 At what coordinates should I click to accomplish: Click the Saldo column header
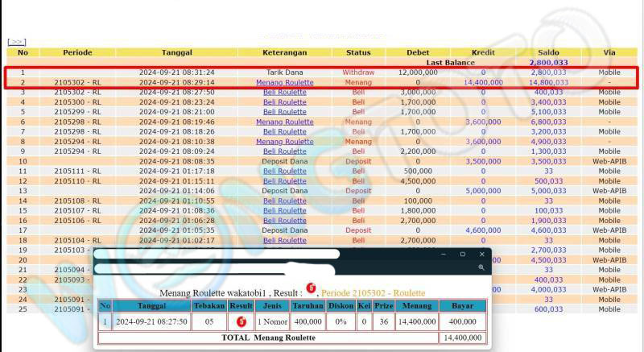click(547, 52)
